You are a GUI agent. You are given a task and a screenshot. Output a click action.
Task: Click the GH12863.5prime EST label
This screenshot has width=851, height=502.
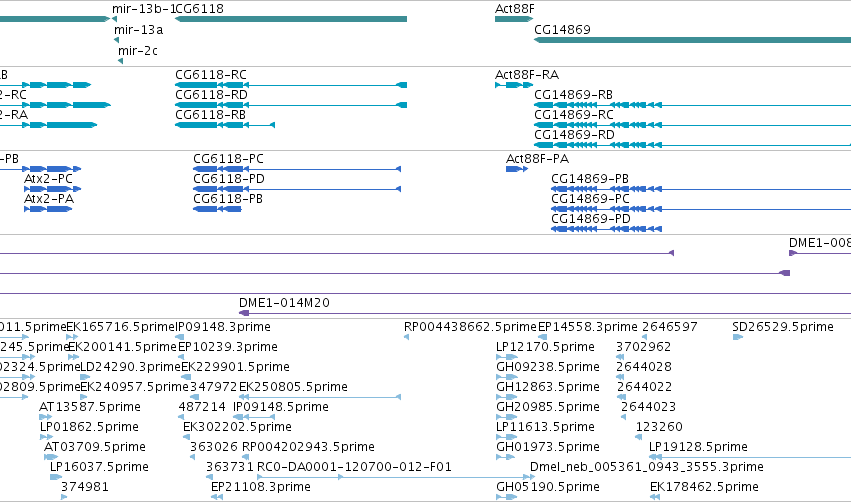click(x=548, y=387)
